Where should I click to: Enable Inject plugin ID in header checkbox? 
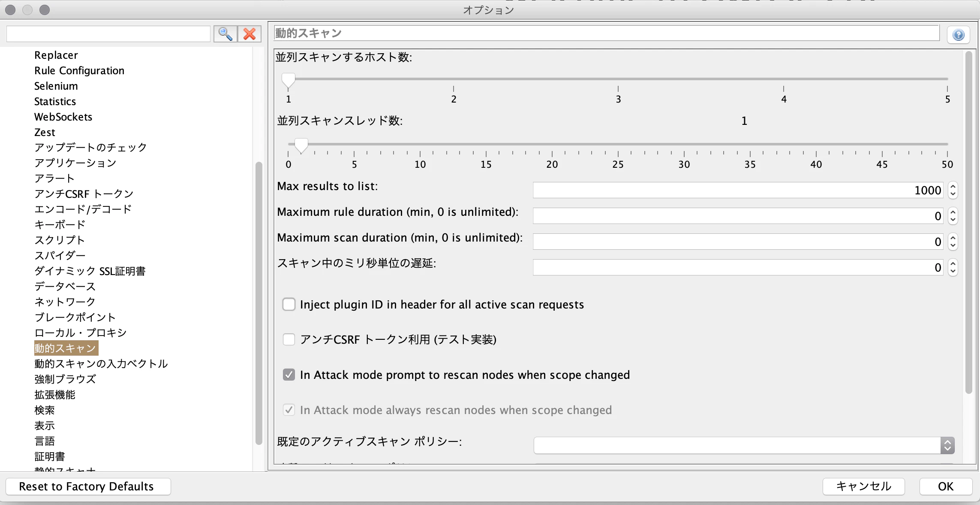pos(289,304)
